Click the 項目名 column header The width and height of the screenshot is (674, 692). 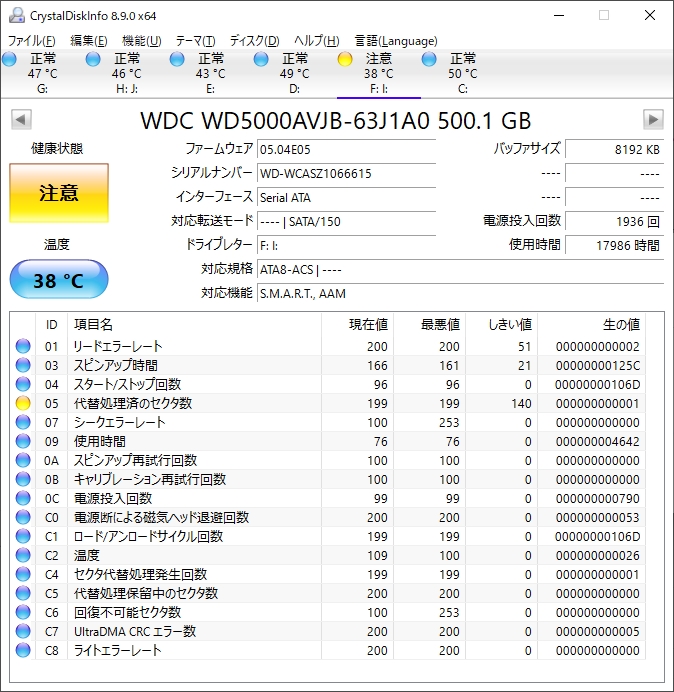coord(194,324)
